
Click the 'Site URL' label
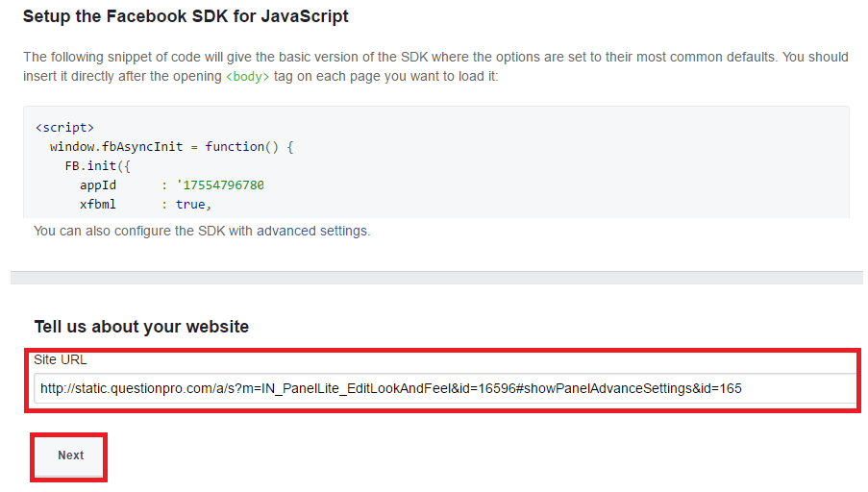click(61, 359)
